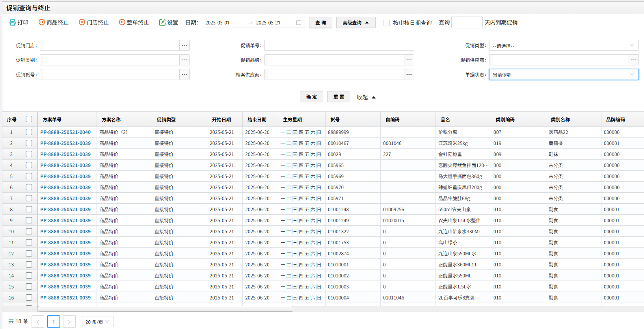Click the 促销单号 input field
Screen dimensions: 644x329
click(339, 45)
